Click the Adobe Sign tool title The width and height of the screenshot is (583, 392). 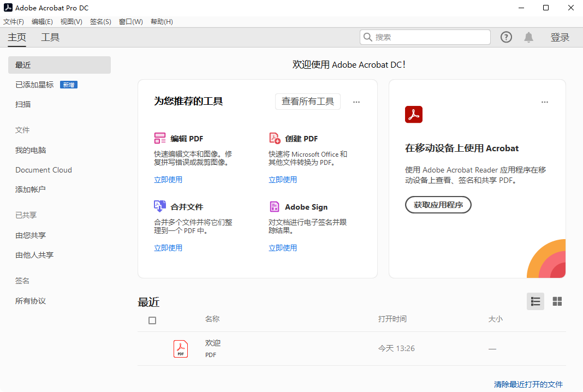point(306,207)
